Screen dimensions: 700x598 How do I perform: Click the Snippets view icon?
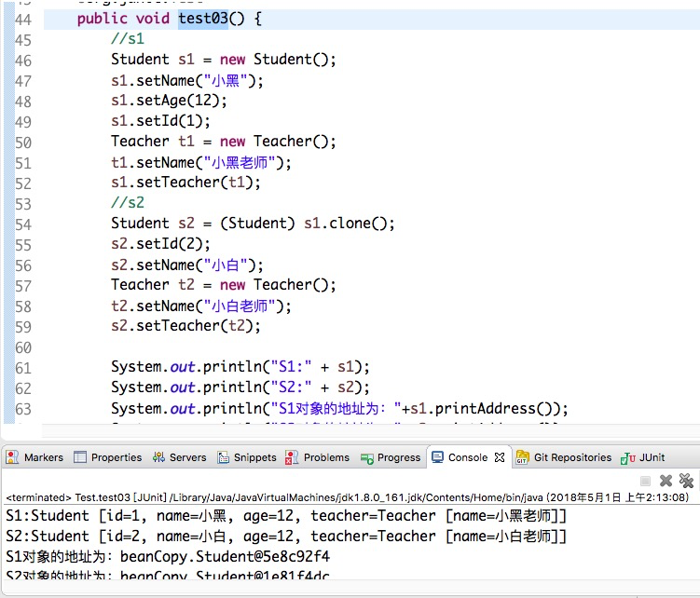click(224, 457)
